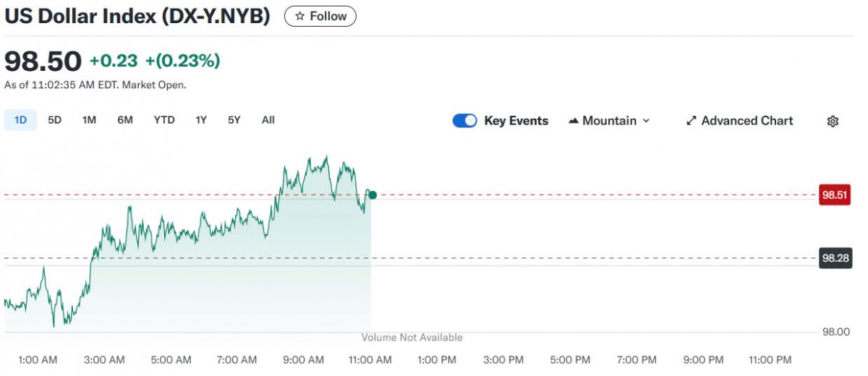
Task: Switch to the 5D range tab
Action: pyautogui.click(x=55, y=120)
